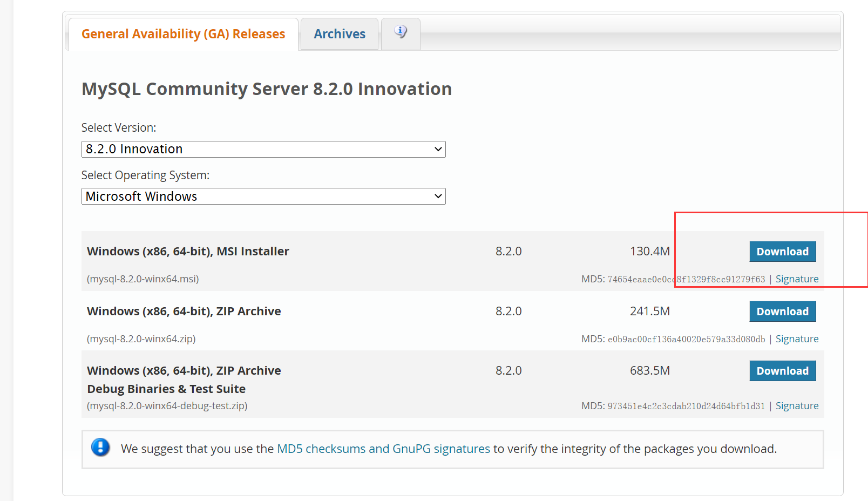This screenshot has width=868, height=501.
Task: Switch to the Archives tab
Action: (340, 34)
